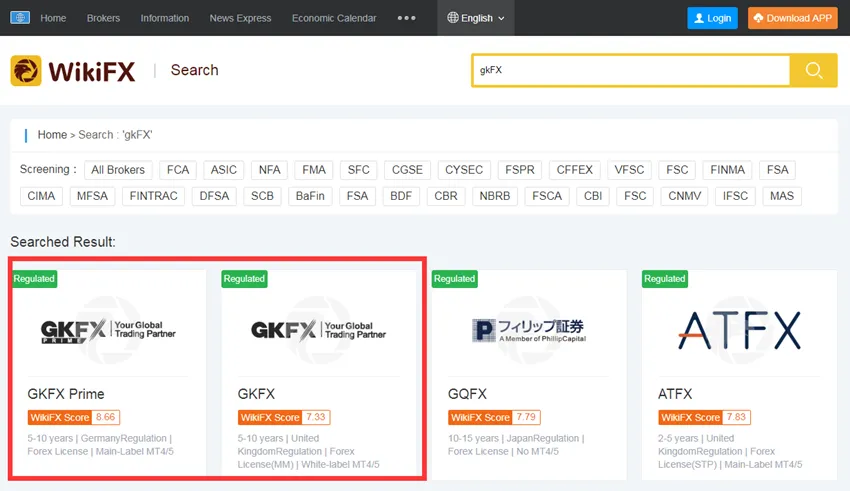Click GQFX '10-15 years | JapanRegulation' description
Viewport: 850px width, 491px height.
click(x=516, y=445)
